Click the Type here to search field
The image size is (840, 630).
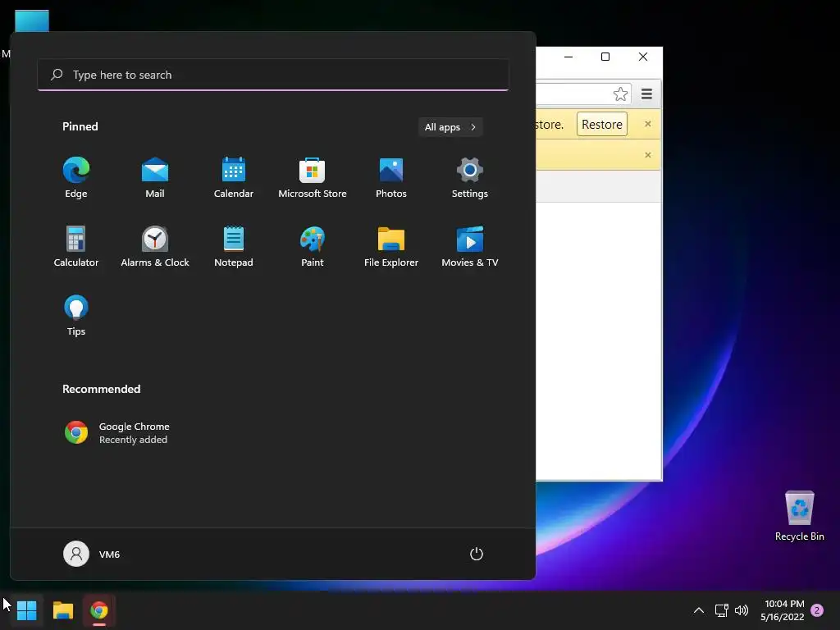pyautogui.click(x=273, y=75)
